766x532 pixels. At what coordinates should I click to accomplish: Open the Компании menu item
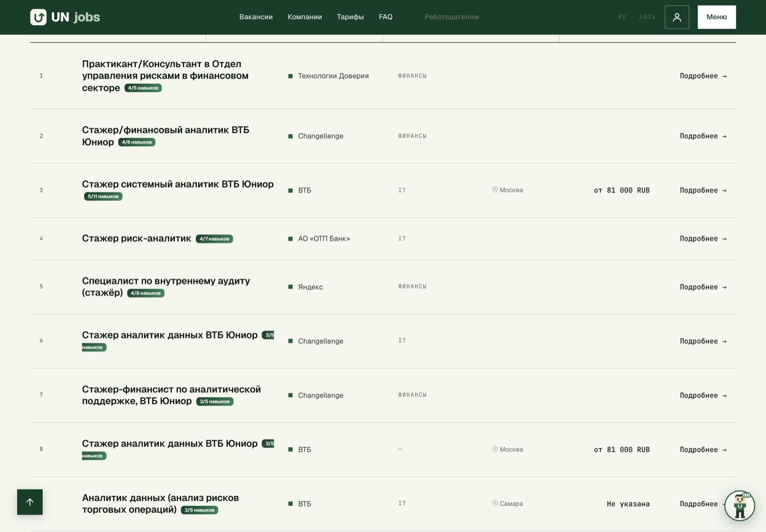tap(305, 17)
